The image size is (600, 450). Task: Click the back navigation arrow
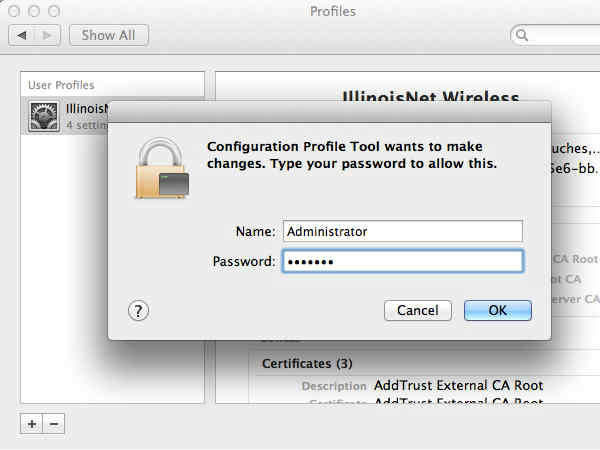click(x=21, y=35)
